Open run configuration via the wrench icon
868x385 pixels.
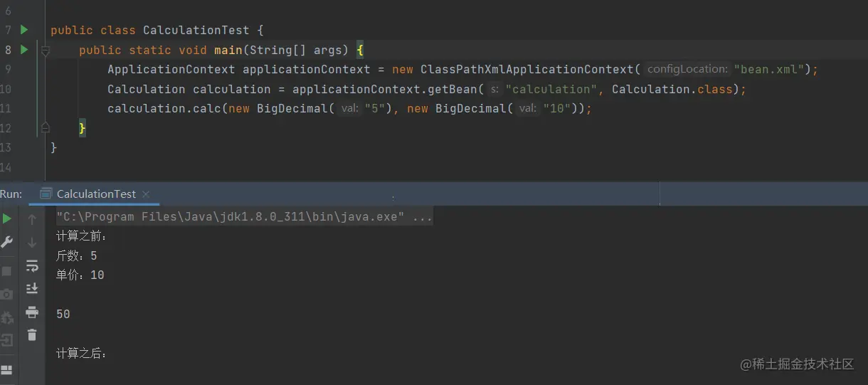pyautogui.click(x=7, y=242)
